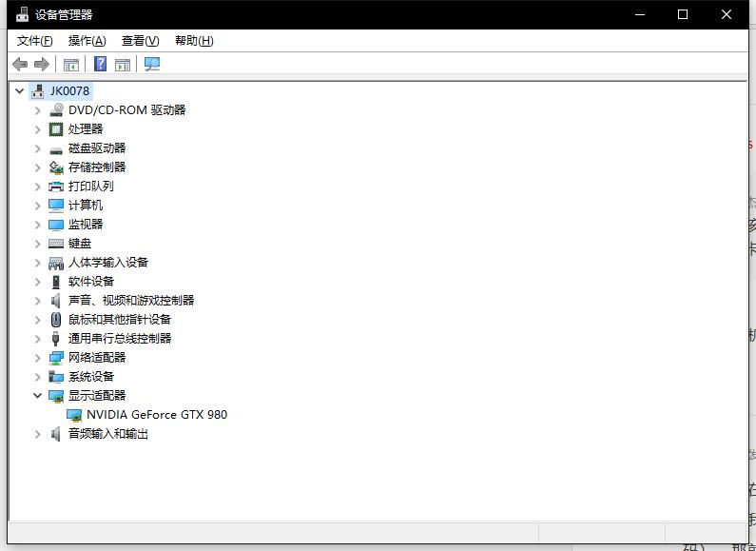756x551 pixels.
Task: Click the 处理器 chip icon
Action: [56, 129]
